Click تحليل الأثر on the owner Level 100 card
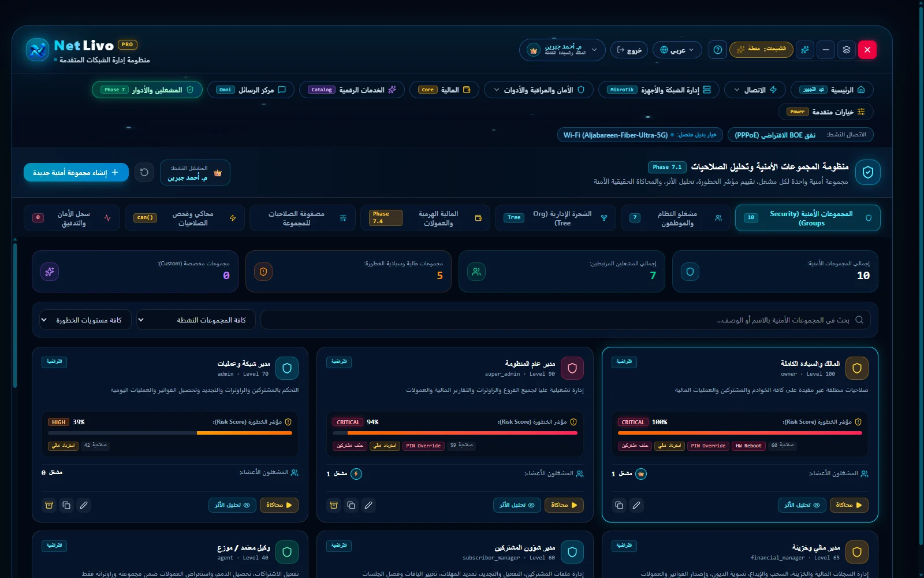 tap(802, 505)
